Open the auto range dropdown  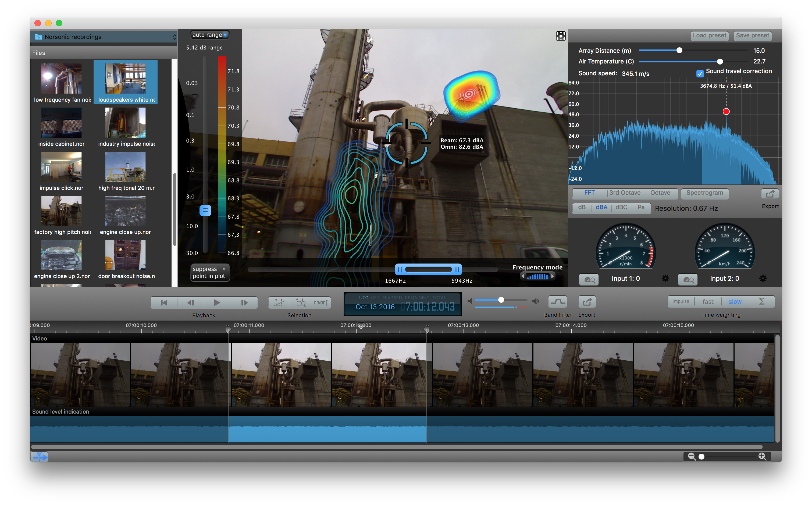coord(210,35)
